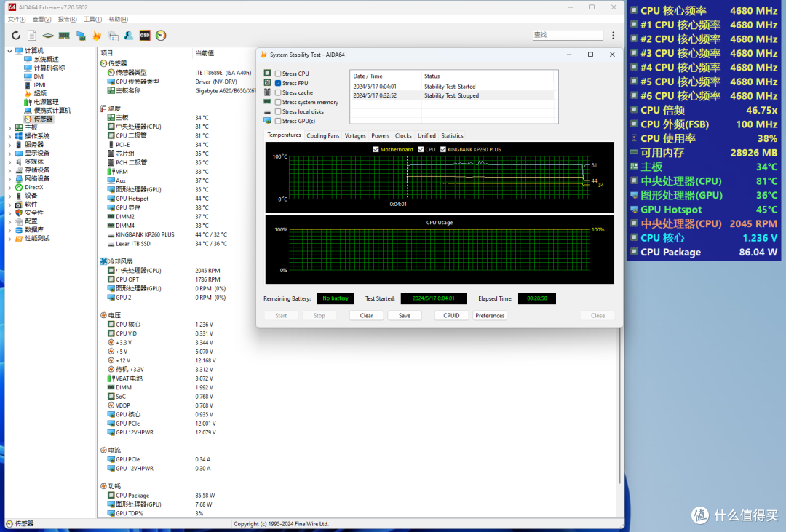Switch to the Voltages tab
Screen dimensions: 786x532
[x=355, y=136]
